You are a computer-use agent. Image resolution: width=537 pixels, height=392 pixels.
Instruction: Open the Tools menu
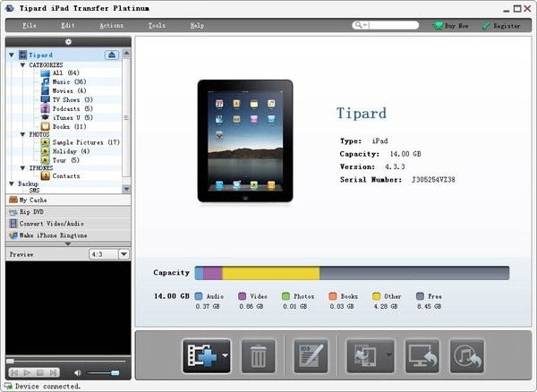coord(157,26)
